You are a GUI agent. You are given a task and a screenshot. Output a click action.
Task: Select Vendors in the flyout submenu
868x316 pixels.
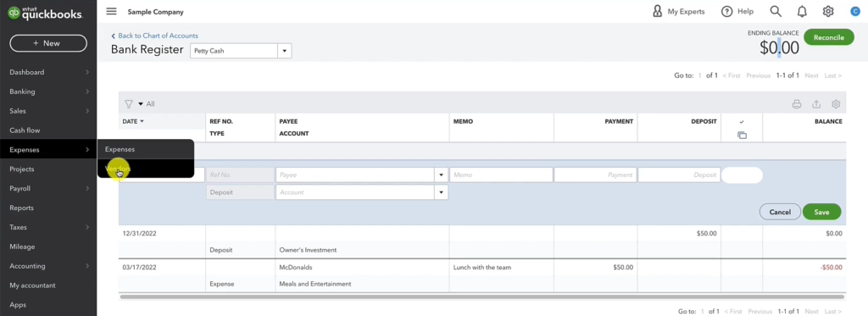pyautogui.click(x=146, y=169)
